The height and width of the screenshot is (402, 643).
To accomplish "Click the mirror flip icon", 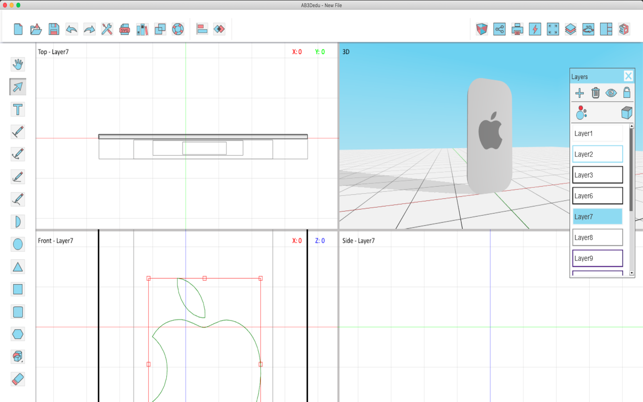I will click(219, 29).
